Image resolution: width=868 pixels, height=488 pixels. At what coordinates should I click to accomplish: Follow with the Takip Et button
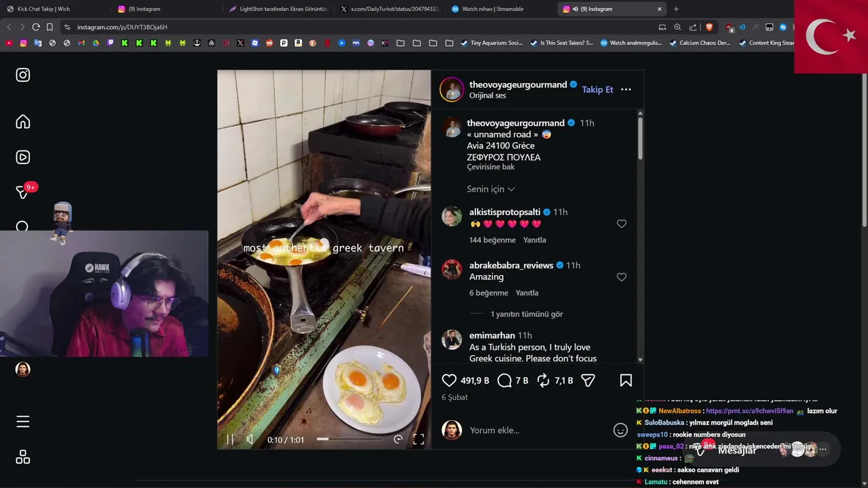click(x=597, y=89)
